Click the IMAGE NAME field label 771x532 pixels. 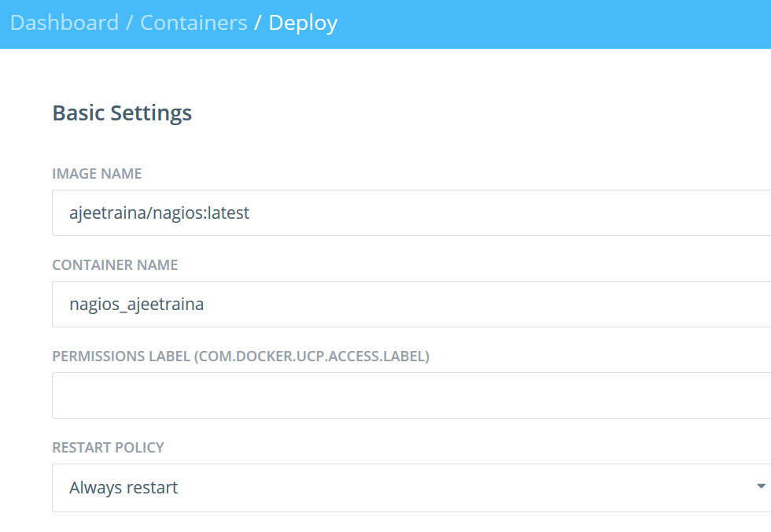pyautogui.click(x=97, y=173)
